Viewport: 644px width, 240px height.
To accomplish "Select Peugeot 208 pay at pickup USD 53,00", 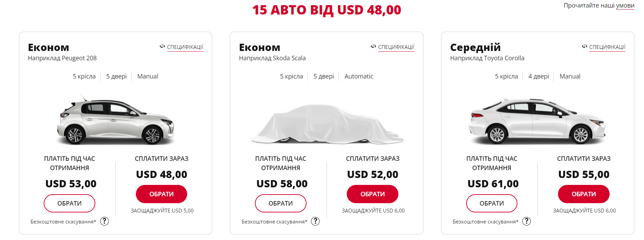I will click(69, 204).
